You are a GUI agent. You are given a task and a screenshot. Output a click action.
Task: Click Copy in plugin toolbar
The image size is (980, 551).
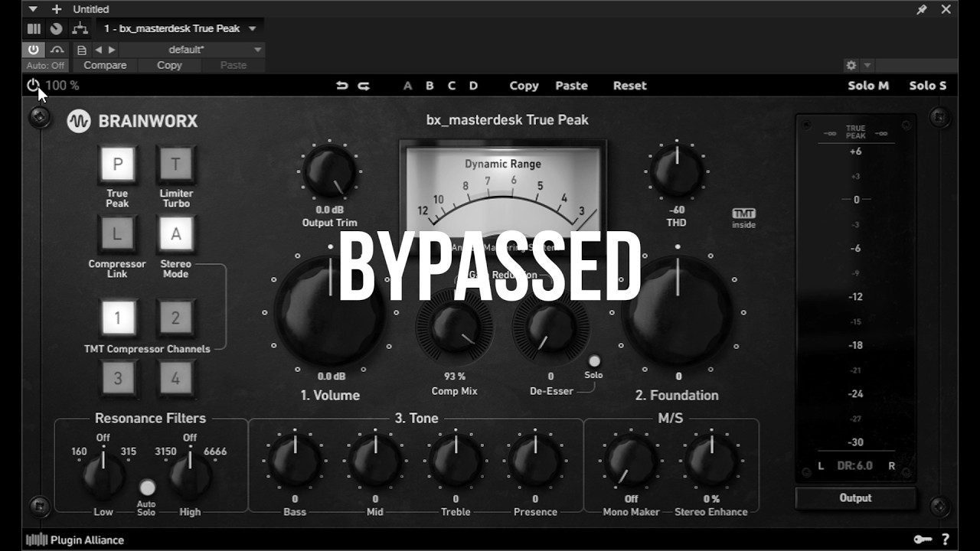pyautogui.click(x=524, y=86)
